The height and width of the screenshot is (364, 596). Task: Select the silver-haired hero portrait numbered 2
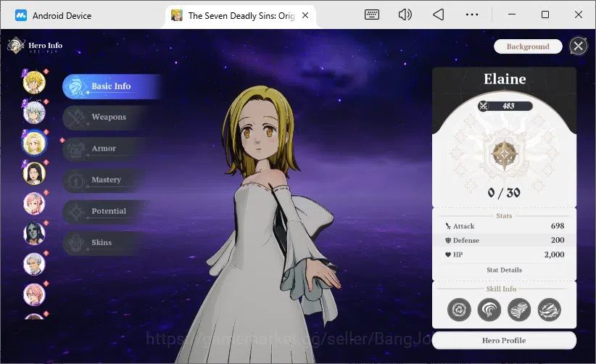(34, 112)
